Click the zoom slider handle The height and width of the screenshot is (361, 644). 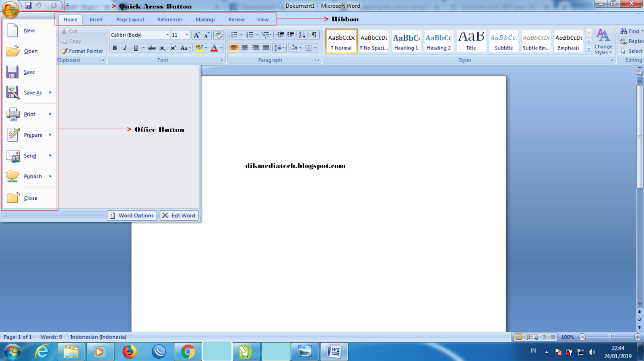(610, 337)
